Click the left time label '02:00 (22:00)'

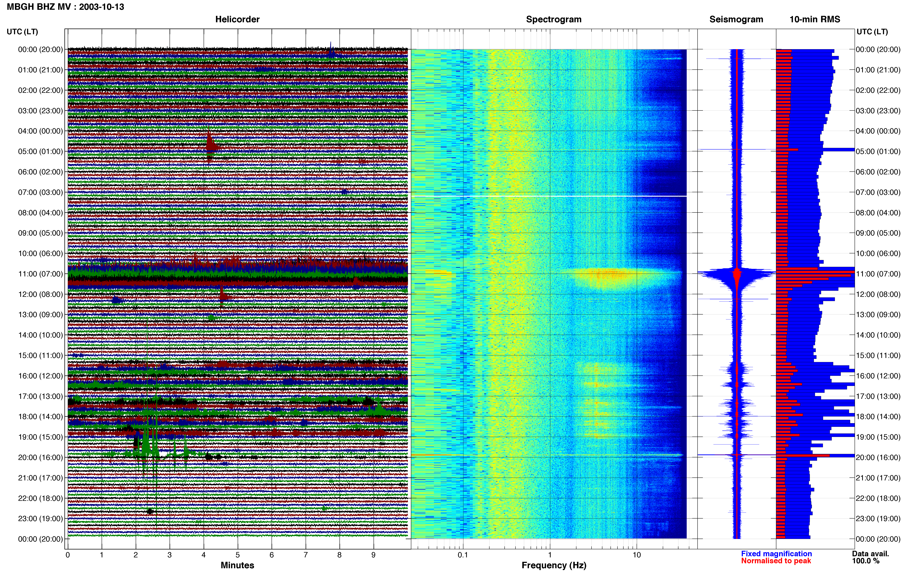[x=41, y=91]
